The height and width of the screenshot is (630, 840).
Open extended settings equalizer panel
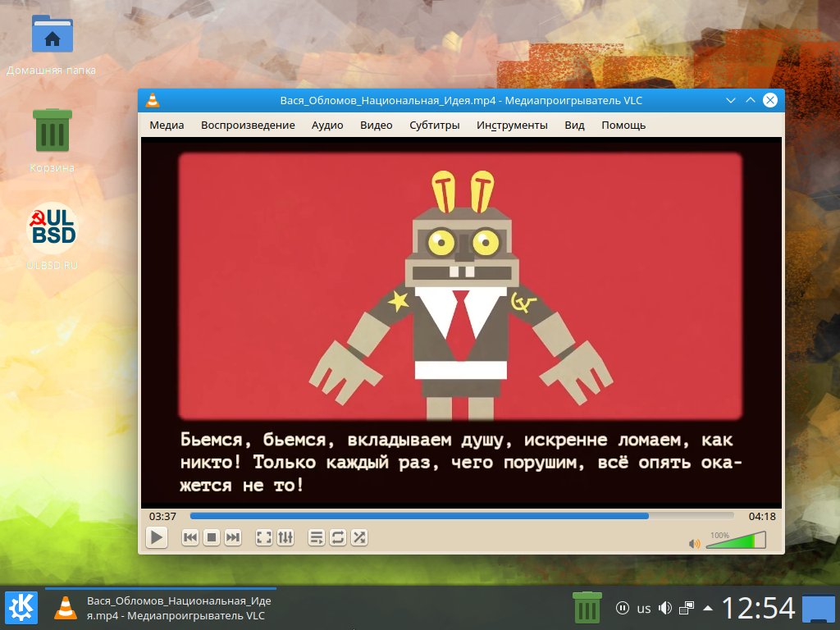tap(285, 537)
